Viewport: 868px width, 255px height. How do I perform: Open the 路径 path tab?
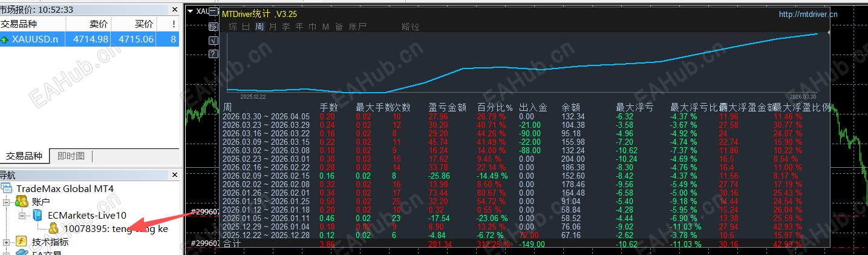point(411,27)
